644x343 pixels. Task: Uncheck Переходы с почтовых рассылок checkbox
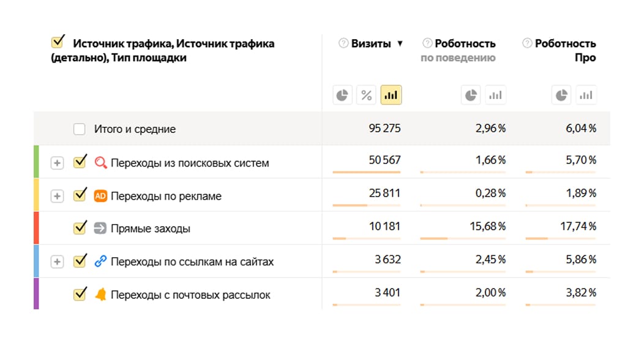pyautogui.click(x=80, y=294)
